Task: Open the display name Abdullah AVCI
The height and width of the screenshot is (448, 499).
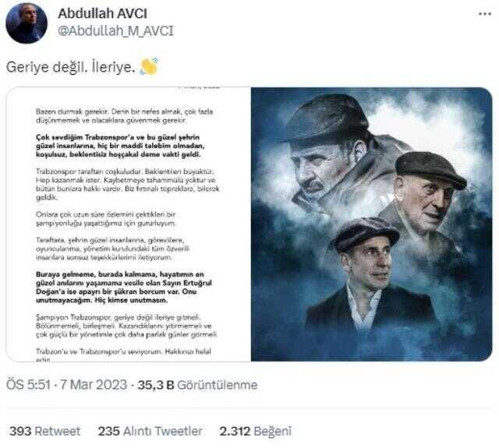Action: [x=102, y=13]
